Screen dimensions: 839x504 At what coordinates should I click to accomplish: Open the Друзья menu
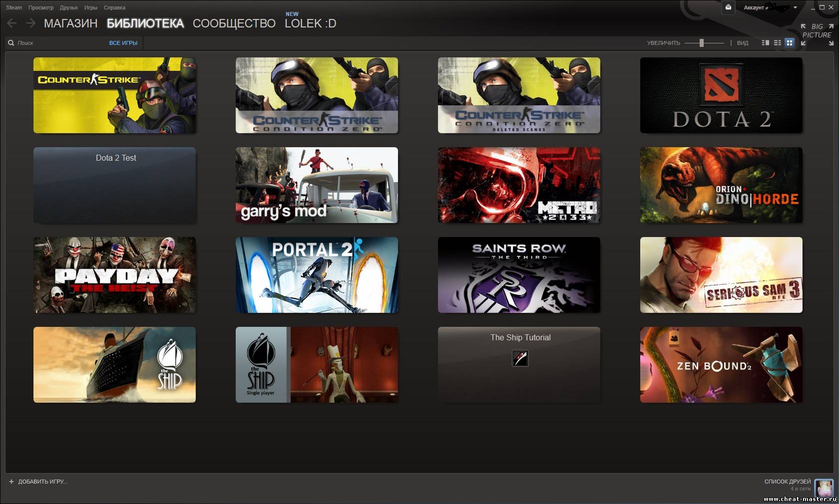[x=68, y=7]
